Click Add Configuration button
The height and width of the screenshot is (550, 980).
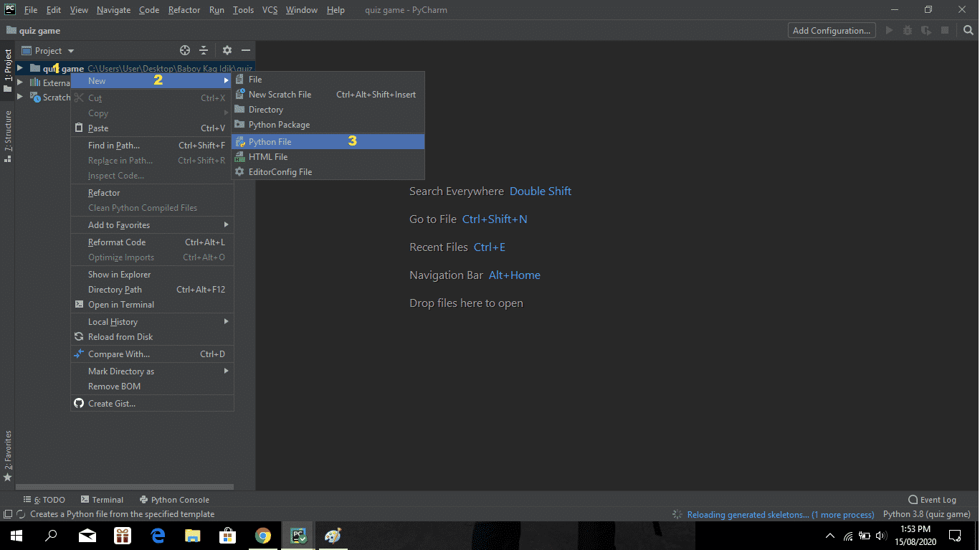831,30
